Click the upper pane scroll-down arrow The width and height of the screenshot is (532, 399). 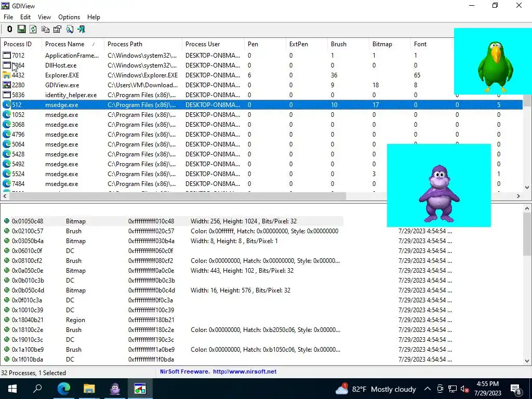tap(527, 187)
